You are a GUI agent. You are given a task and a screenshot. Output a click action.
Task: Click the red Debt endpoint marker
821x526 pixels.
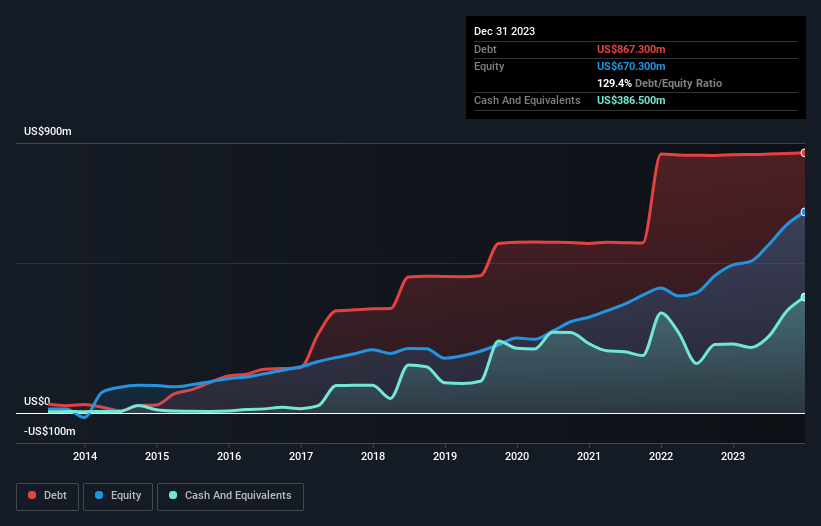(x=804, y=153)
